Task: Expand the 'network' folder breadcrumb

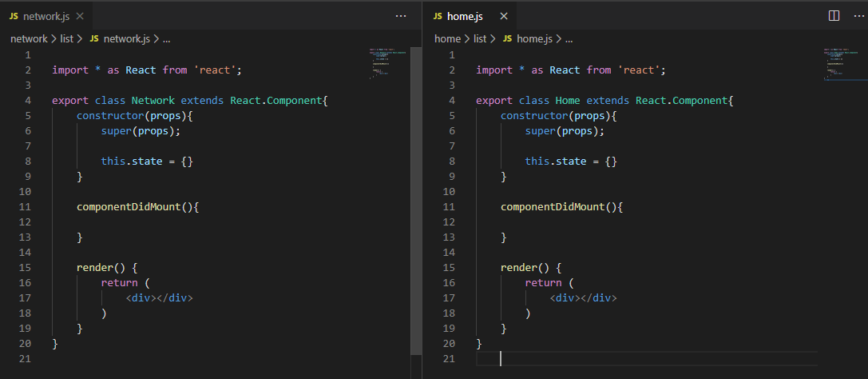Action: 29,38
